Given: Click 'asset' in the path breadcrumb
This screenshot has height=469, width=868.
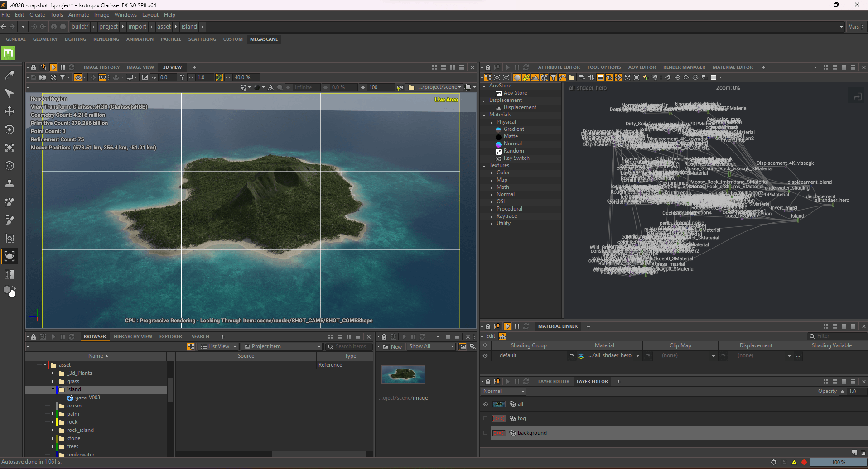Looking at the screenshot, I should tap(164, 27).
